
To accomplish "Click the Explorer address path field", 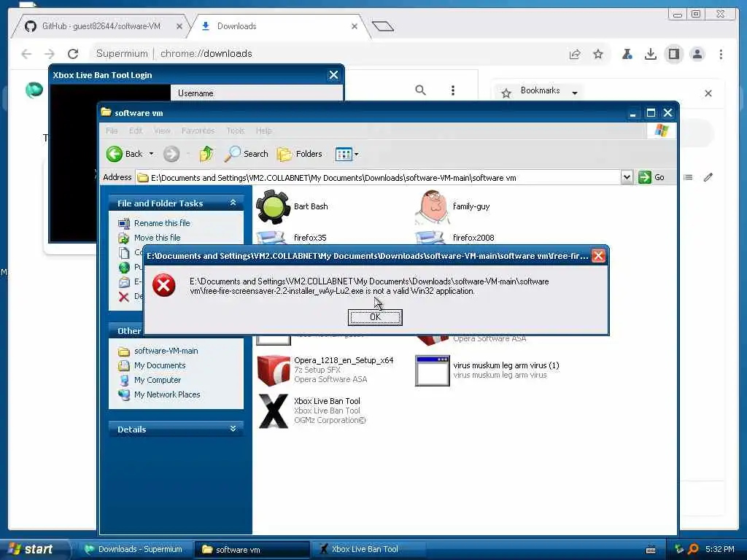I will (x=379, y=178).
